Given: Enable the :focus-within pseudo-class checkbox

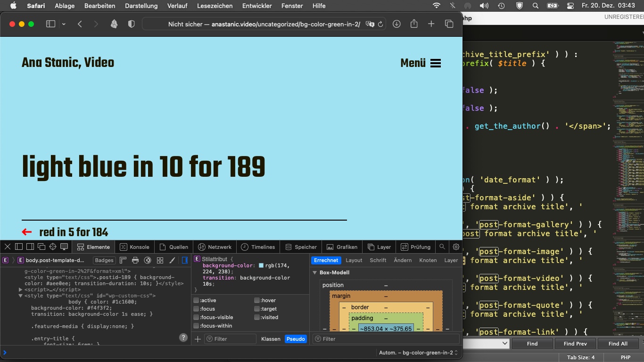Looking at the screenshot, I should click(196, 326).
